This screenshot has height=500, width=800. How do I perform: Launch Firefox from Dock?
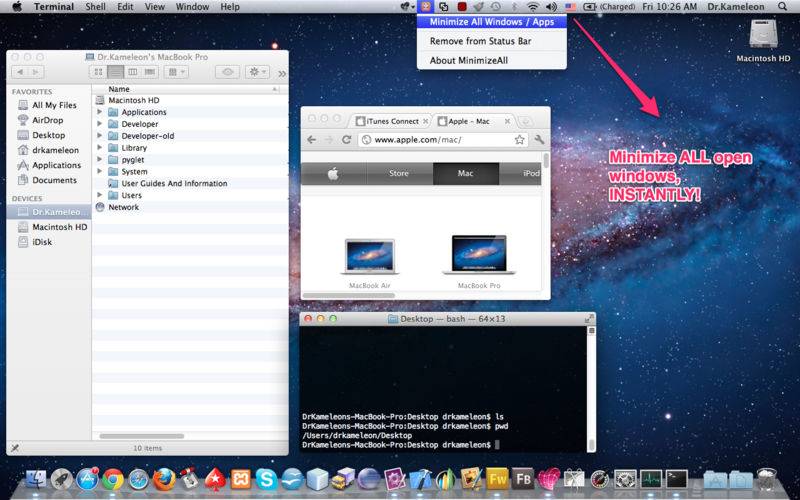[164, 480]
